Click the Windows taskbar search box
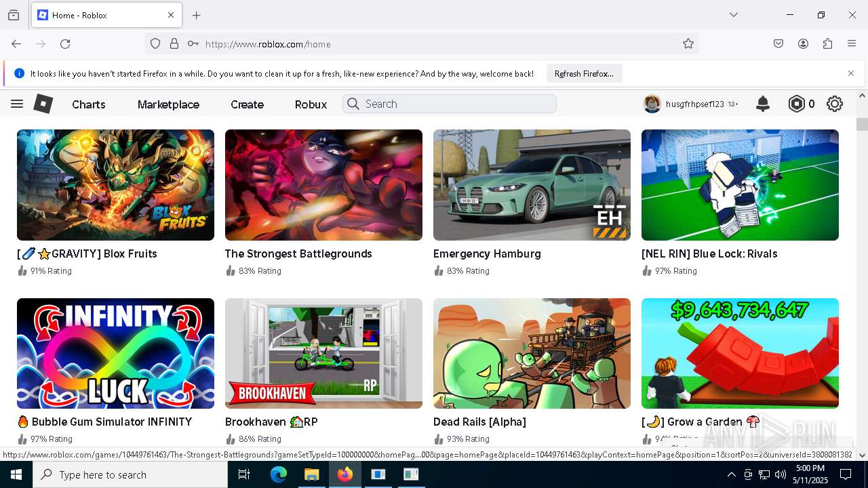 130,474
